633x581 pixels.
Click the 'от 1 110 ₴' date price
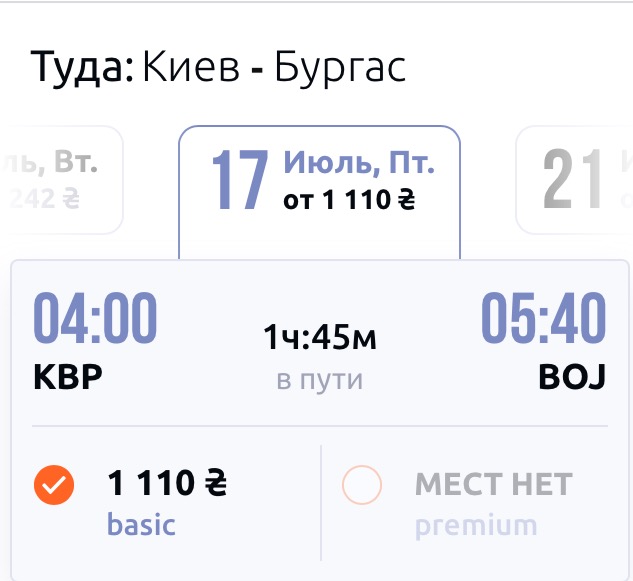click(x=349, y=200)
